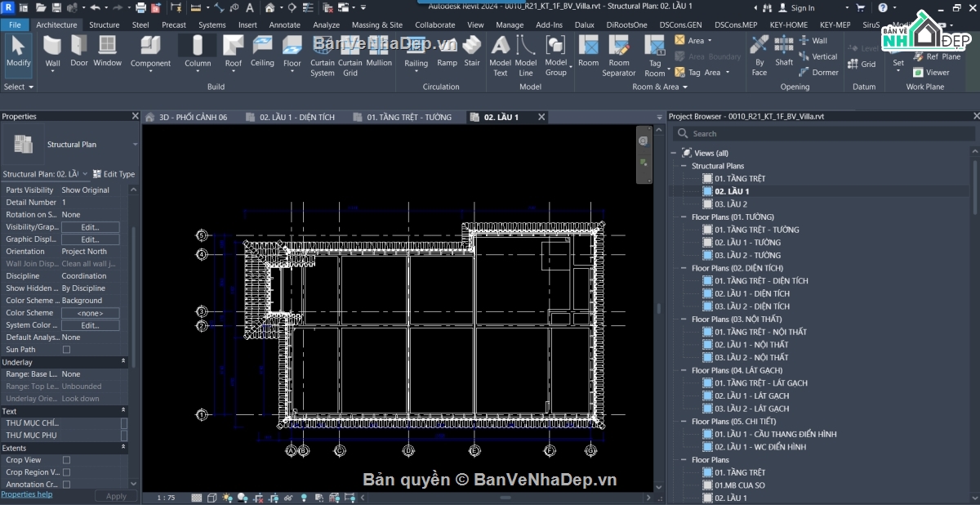This screenshot has height=505, width=980.
Task: Select the Grid datum tool
Action: pos(862,64)
